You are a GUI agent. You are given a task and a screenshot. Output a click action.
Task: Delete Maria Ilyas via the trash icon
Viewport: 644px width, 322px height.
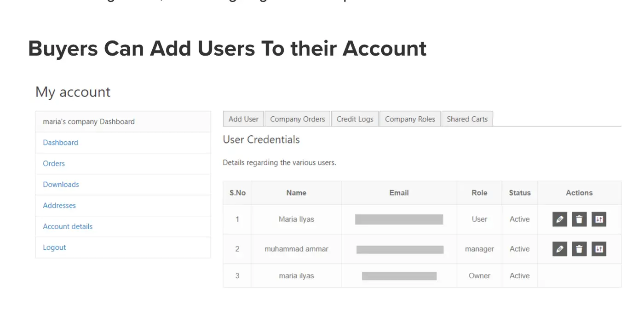coord(579,219)
